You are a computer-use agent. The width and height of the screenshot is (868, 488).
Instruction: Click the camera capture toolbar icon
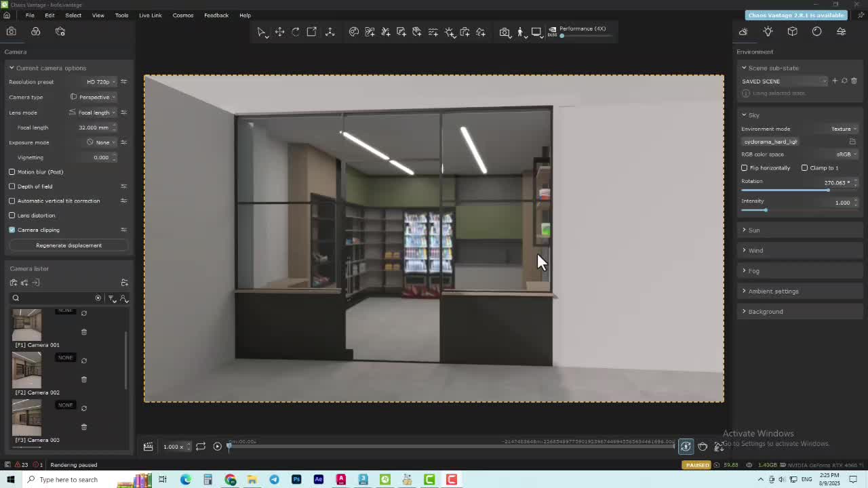[505, 32]
